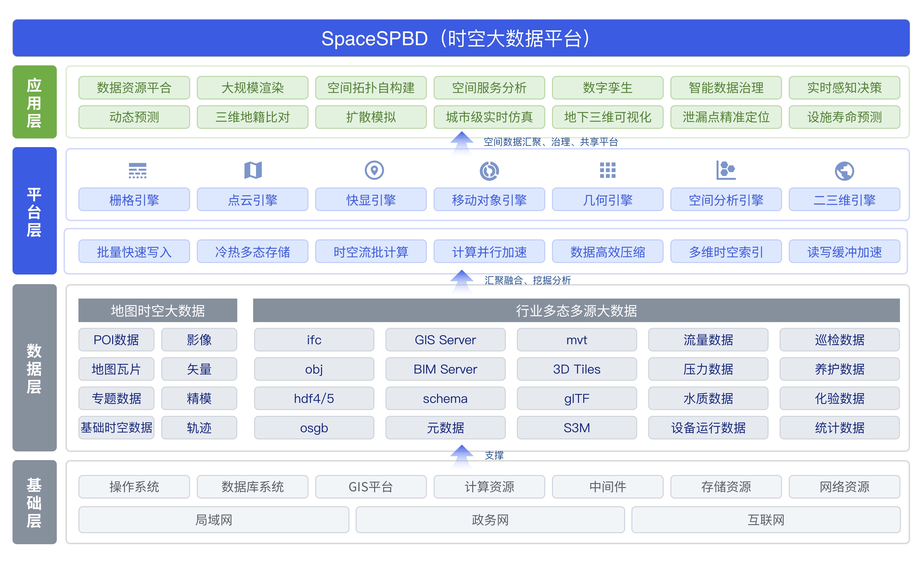Click the 3D Tiles data box
Screen dimensions: 924x562
pyautogui.click(x=576, y=369)
